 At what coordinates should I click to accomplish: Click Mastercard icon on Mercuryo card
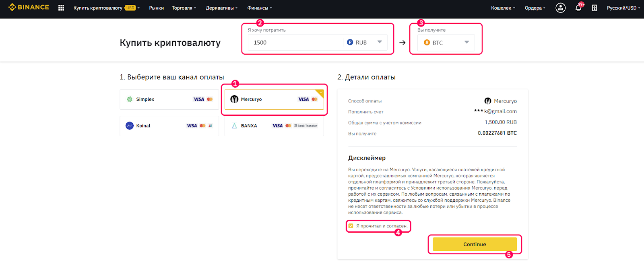click(x=314, y=99)
